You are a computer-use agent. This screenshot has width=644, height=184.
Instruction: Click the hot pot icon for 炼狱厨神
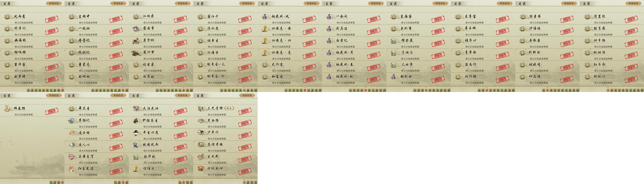coord(201,169)
